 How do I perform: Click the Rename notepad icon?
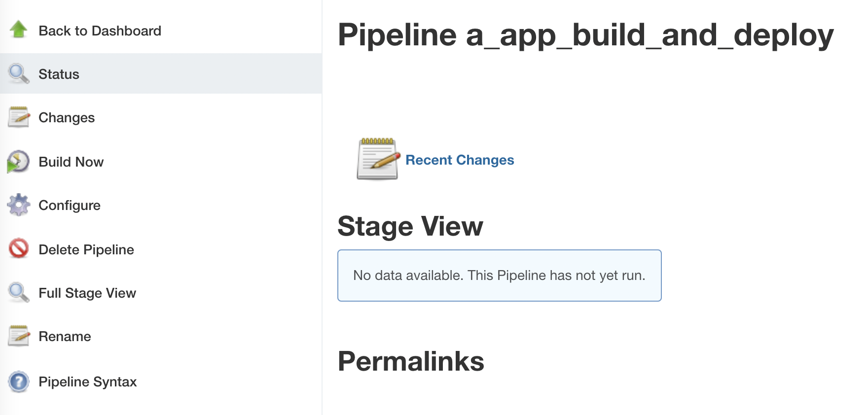click(19, 336)
